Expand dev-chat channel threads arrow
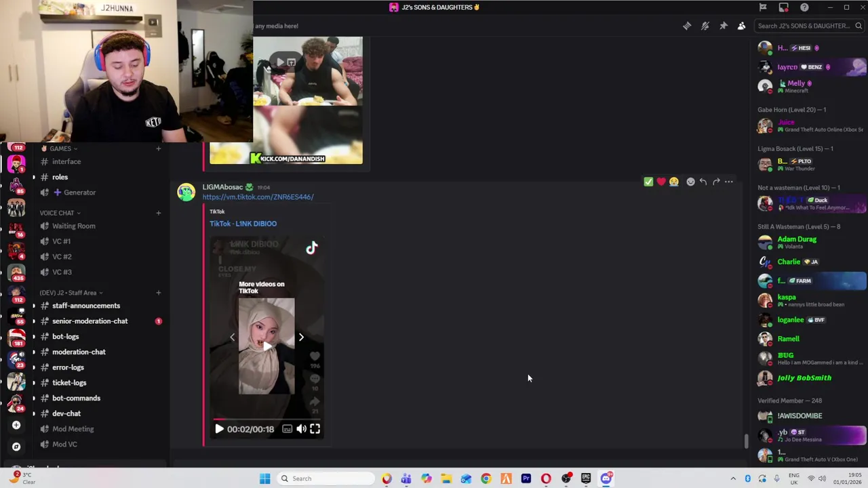Viewport: 868px width, 488px height. pyautogui.click(x=34, y=413)
